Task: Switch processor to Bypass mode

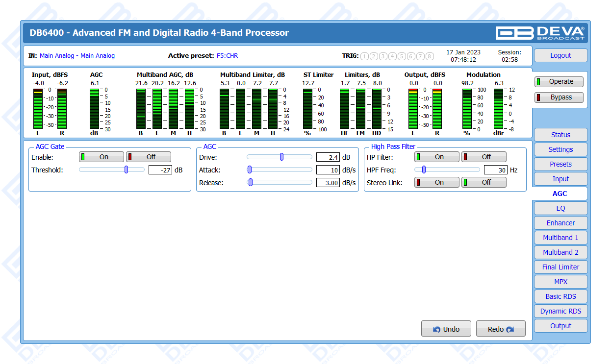Action: [559, 97]
